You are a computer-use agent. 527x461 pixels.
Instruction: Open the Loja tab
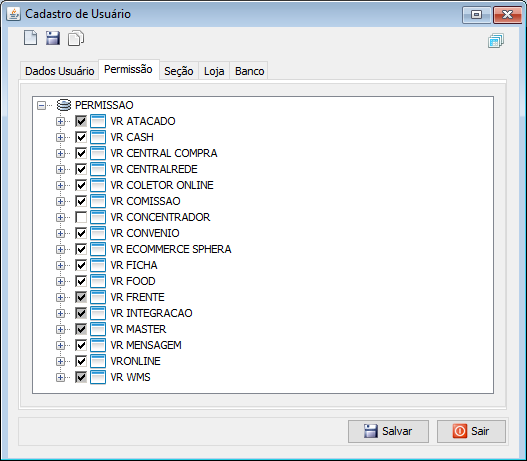pyautogui.click(x=214, y=71)
